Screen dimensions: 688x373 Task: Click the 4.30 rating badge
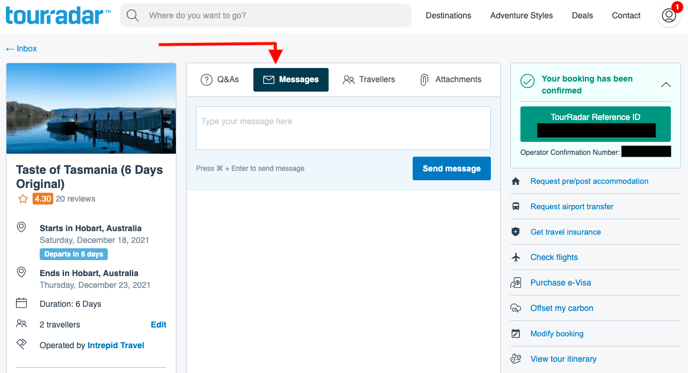pos(43,199)
